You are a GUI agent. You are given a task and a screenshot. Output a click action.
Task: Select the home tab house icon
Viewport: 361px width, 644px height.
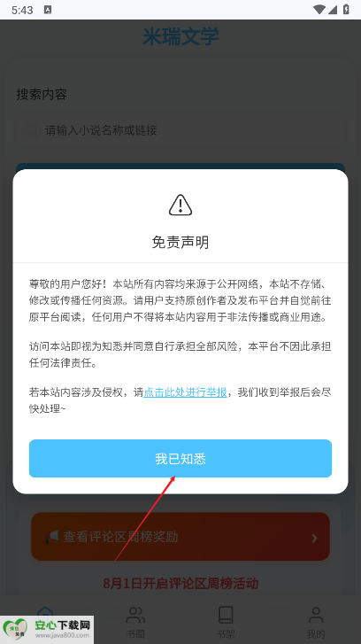[x=45, y=610]
